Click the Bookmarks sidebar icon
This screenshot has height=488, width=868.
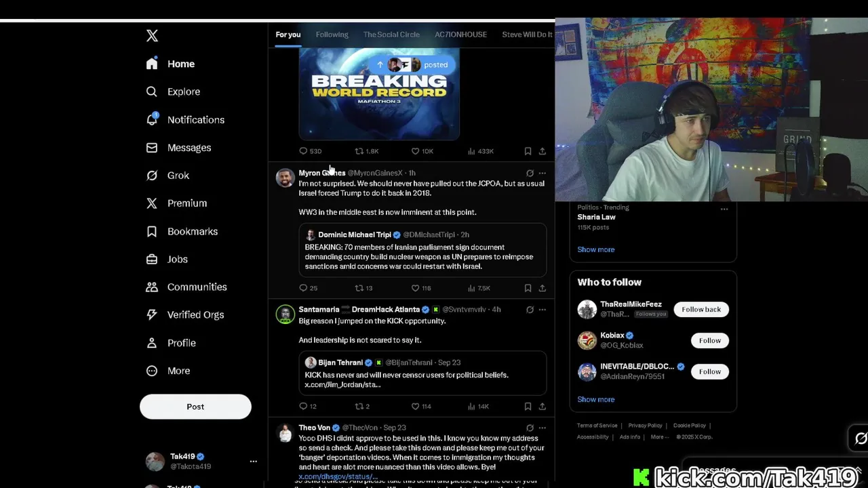click(x=152, y=232)
